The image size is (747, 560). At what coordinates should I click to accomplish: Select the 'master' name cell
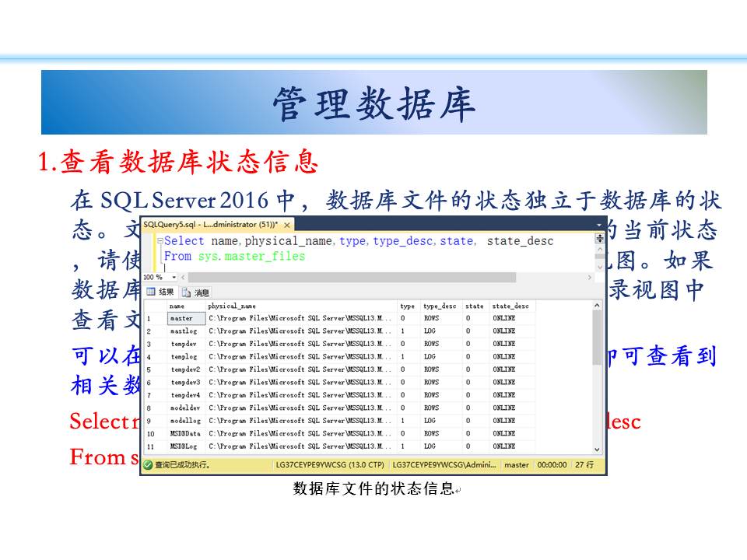[186, 318]
